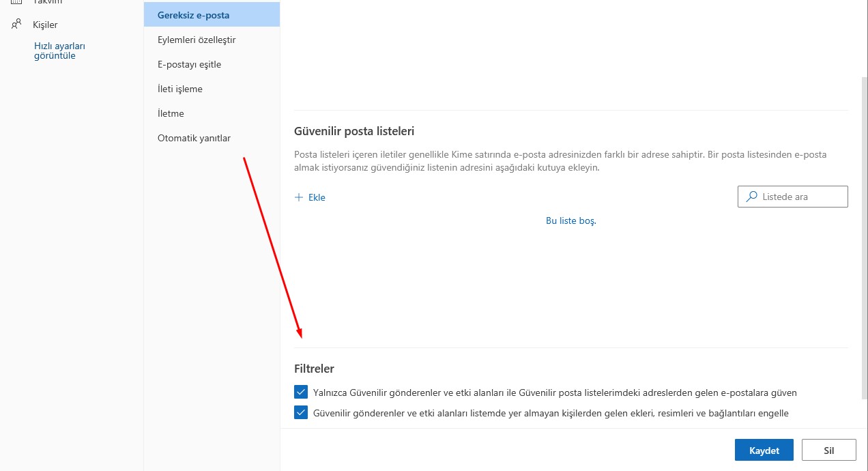Click the plus icon beside Ekle
This screenshot has height=471, width=868.
coord(299,197)
